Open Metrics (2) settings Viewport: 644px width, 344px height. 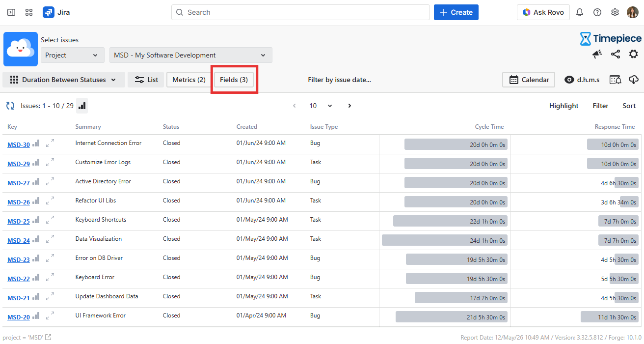(189, 80)
